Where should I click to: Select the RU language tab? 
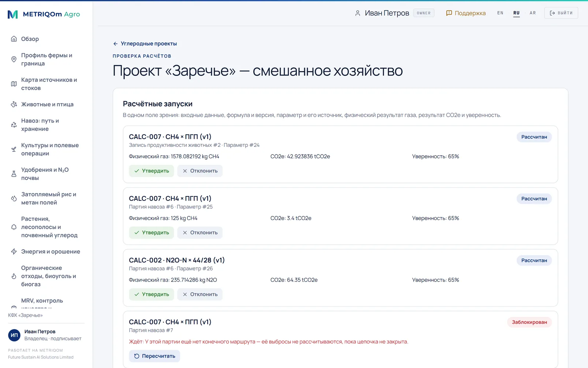pyautogui.click(x=516, y=13)
